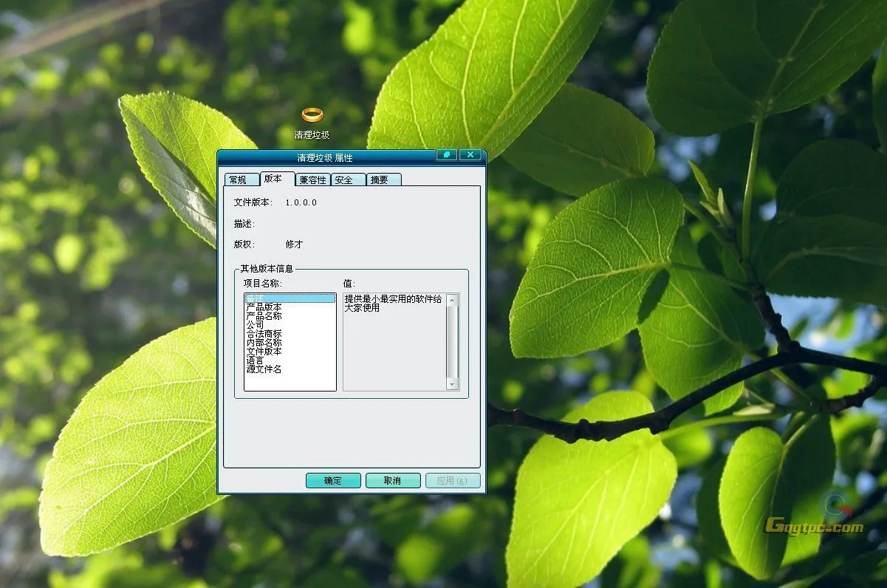Pick 合法商标 in the item list
The width and height of the screenshot is (887, 588).
tap(264, 334)
